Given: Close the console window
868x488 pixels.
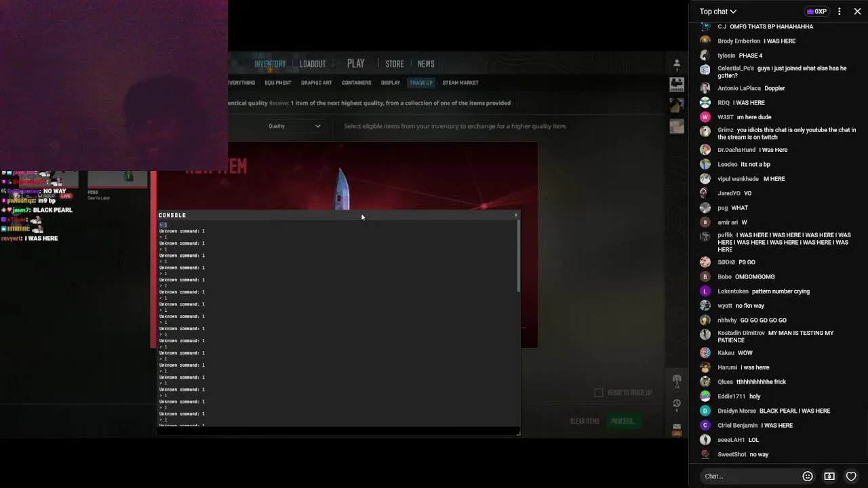Looking at the screenshot, I should 516,215.
